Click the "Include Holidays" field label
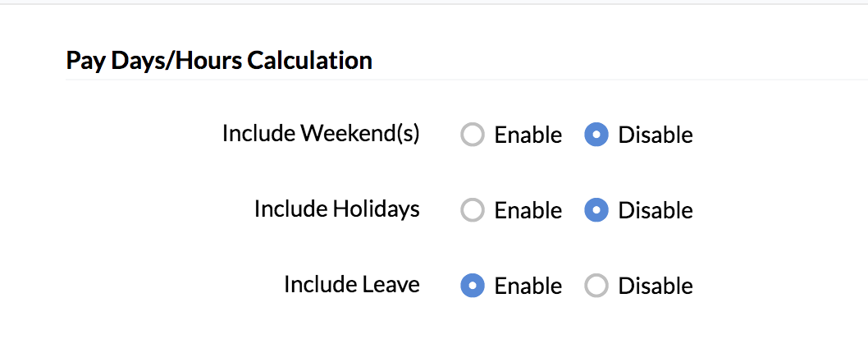 tap(336, 209)
